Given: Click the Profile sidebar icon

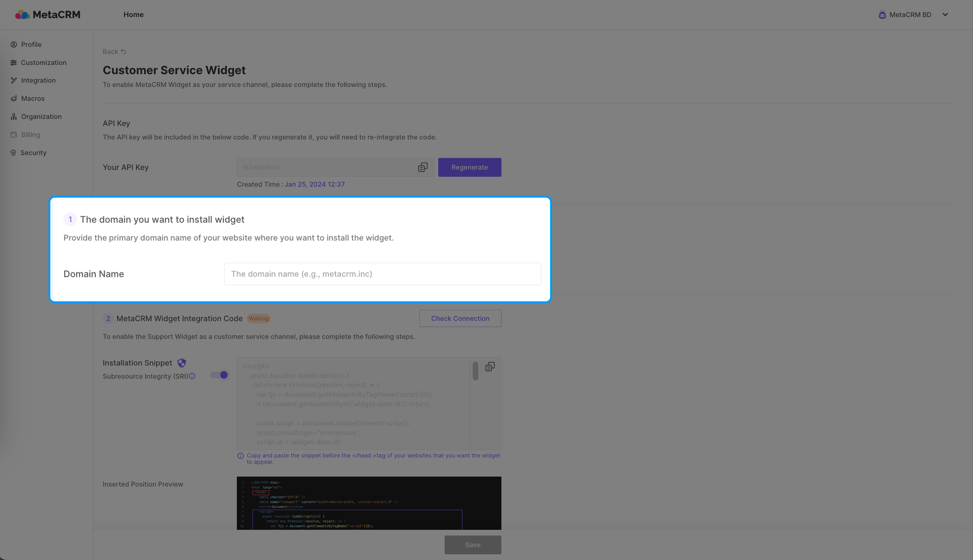Looking at the screenshot, I should (x=14, y=45).
